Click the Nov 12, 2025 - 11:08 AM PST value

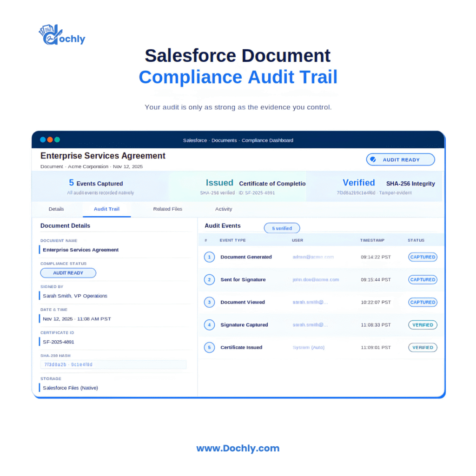77,319
